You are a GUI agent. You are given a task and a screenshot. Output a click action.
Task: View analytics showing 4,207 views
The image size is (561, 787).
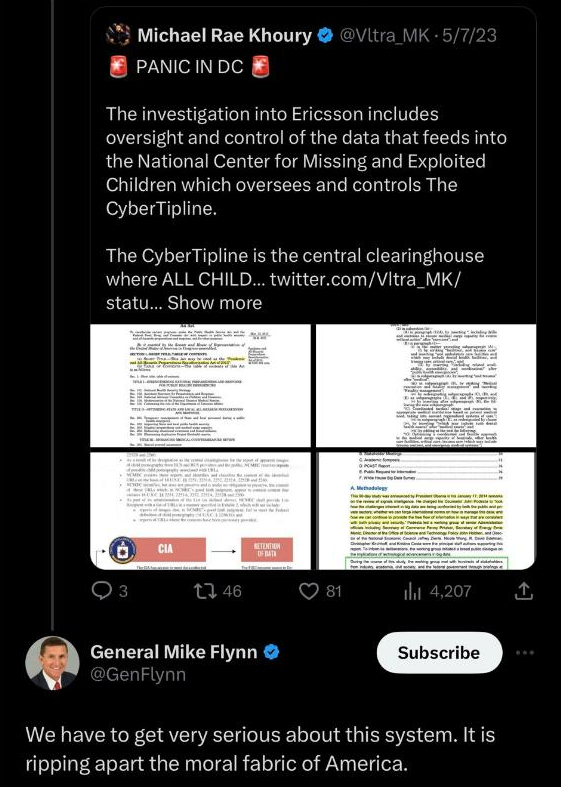coord(438,591)
